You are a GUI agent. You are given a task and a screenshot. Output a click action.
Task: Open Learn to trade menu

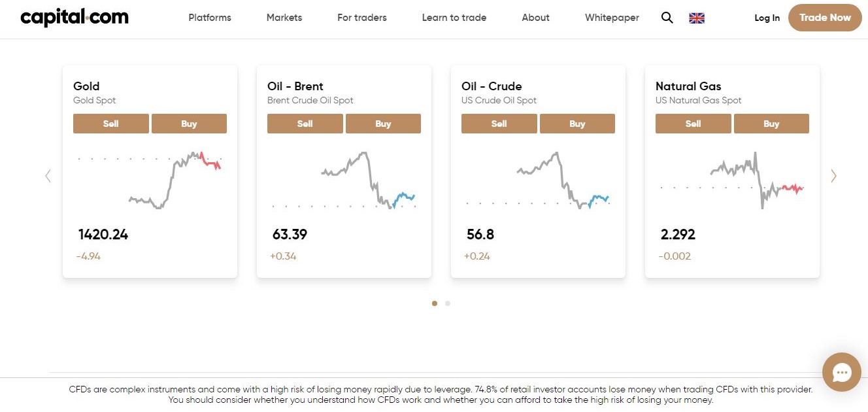[x=454, y=18]
